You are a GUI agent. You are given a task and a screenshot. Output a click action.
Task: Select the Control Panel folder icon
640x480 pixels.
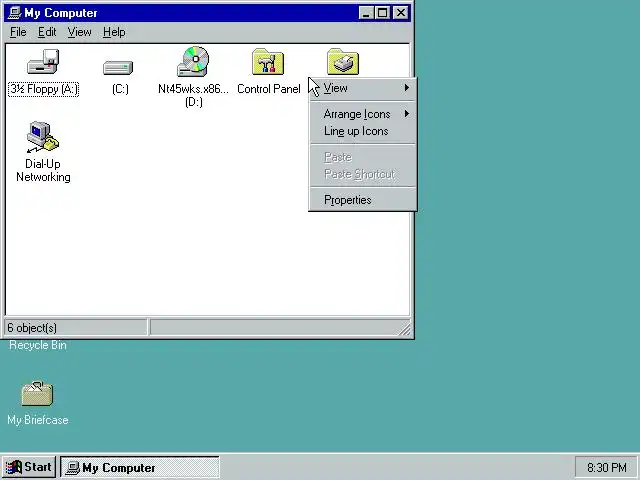pos(268,62)
